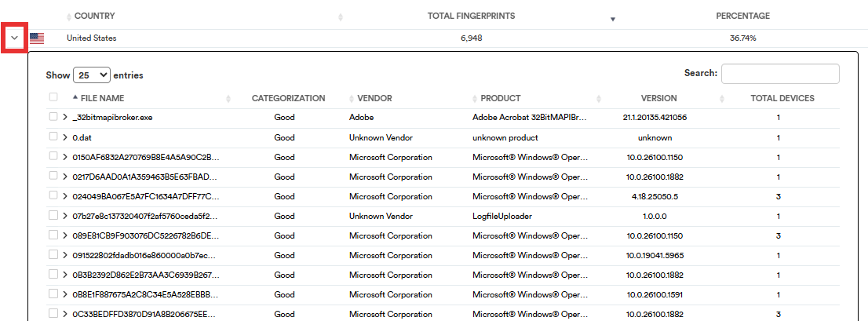Viewport: 868px width, 321px height.
Task: Sort by CATEGORIZATION column
Action: tap(288, 98)
